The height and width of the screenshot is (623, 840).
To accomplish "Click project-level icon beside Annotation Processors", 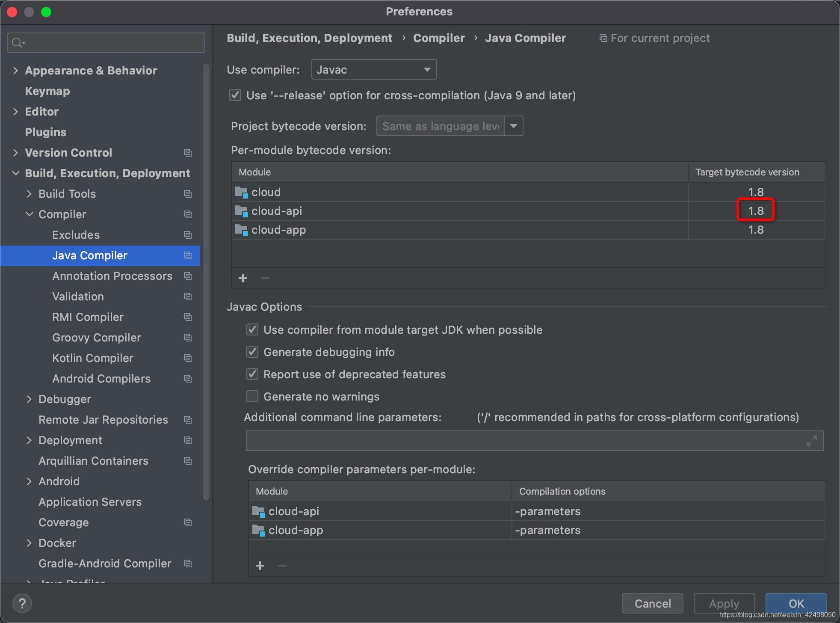I will click(187, 276).
